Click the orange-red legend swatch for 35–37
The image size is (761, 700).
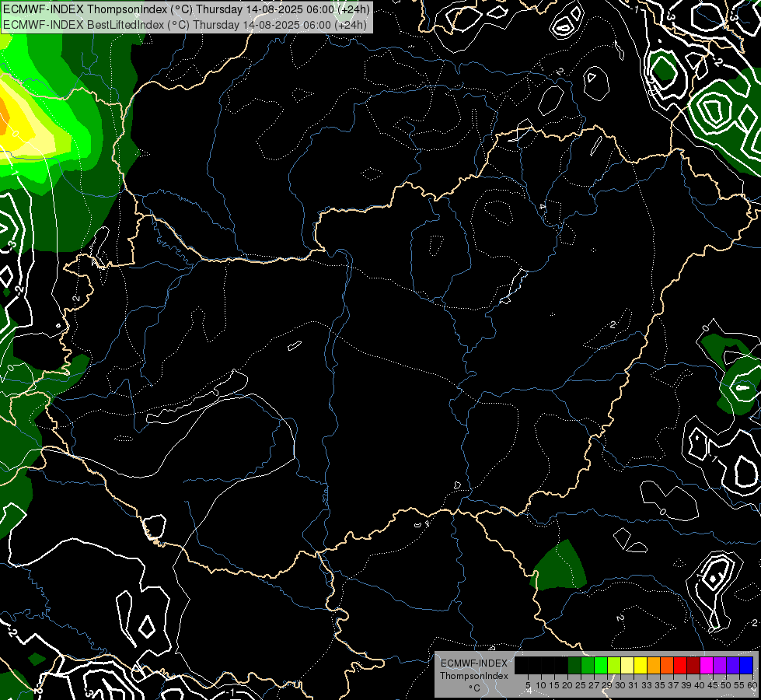(x=667, y=665)
